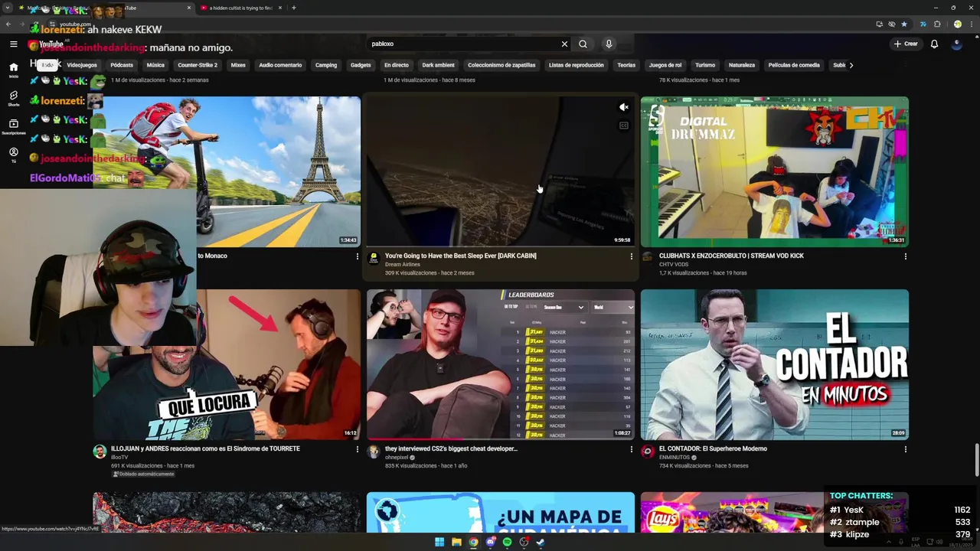Click the Best Sleep Ever video title

(460, 256)
